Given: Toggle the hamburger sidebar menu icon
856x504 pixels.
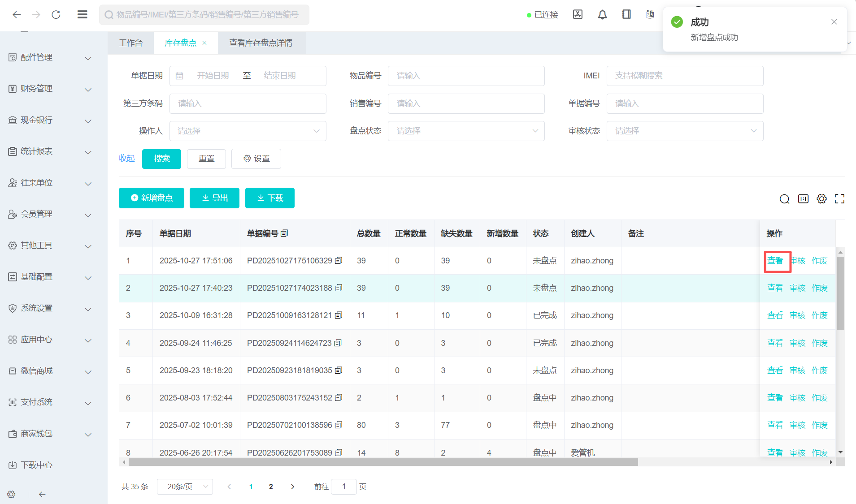Looking at the screenshot, I should 82,15.
